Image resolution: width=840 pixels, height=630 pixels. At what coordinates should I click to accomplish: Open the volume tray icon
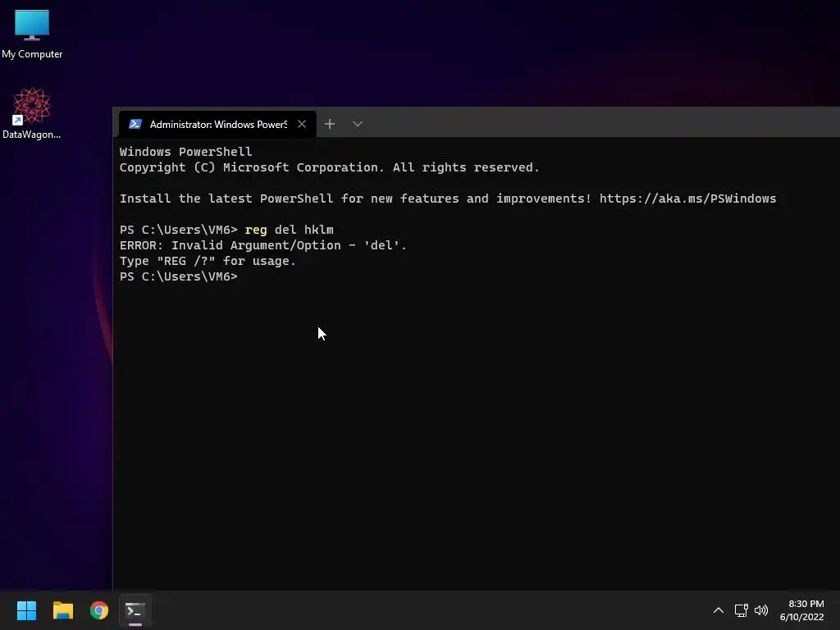pyautogui.click(x=760, y=610)
